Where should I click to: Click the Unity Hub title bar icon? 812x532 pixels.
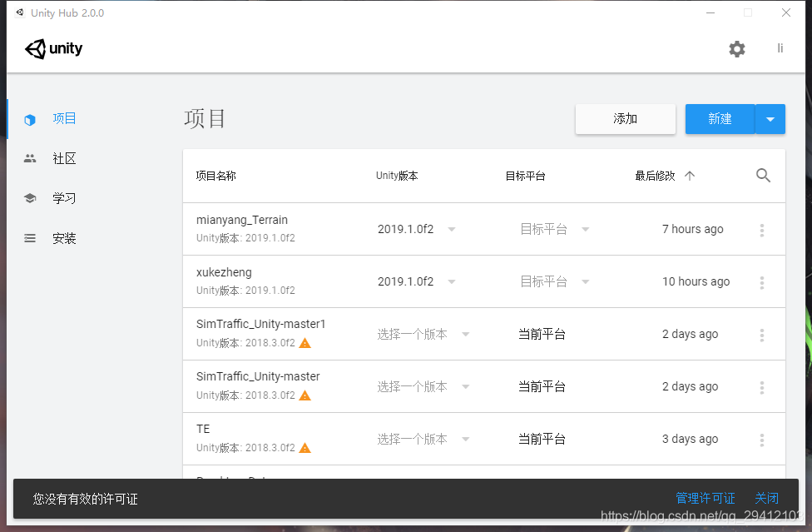pos(20,12)
